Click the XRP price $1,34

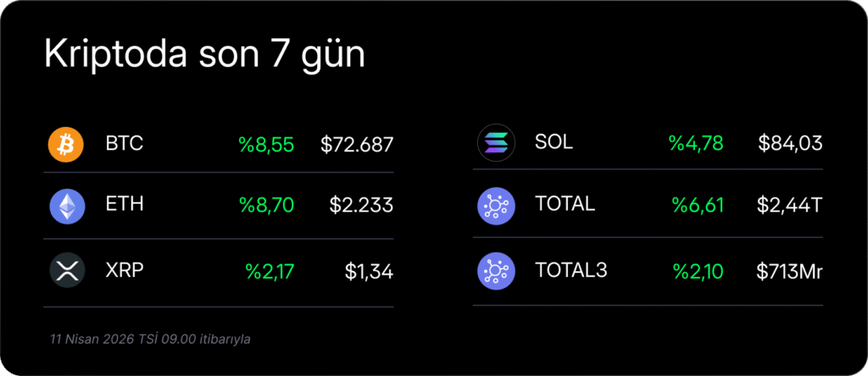coord(369,272)
